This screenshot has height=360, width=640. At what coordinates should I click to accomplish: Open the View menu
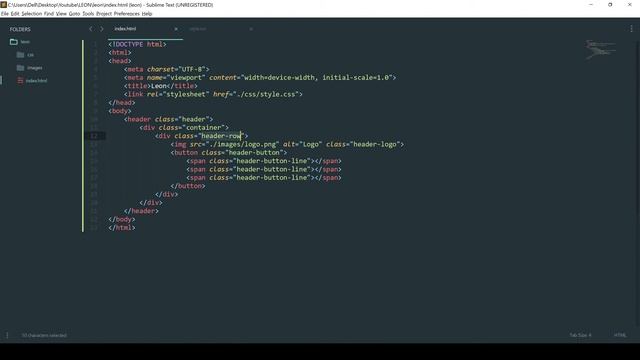pos(61,13)
